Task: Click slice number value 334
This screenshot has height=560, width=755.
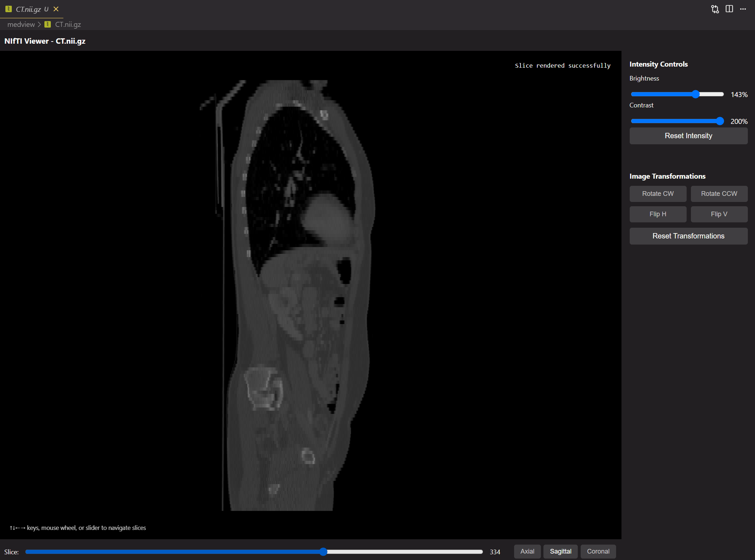Action: pos(495,552)
